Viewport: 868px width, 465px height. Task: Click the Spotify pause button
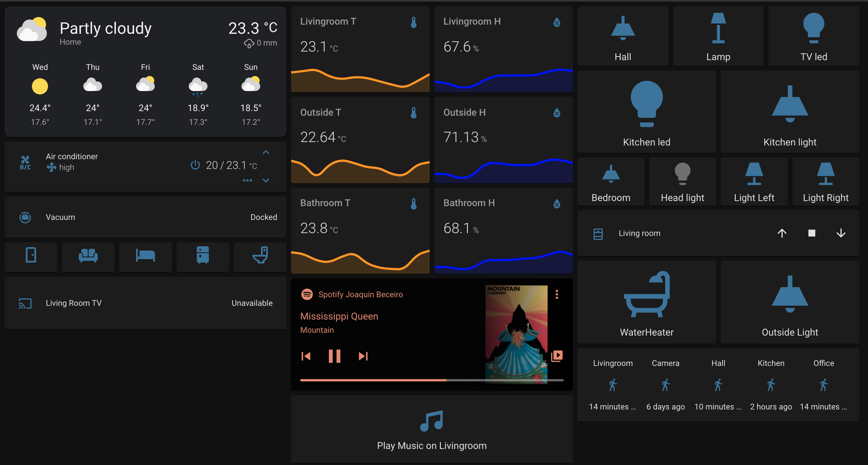coord(334,356)
